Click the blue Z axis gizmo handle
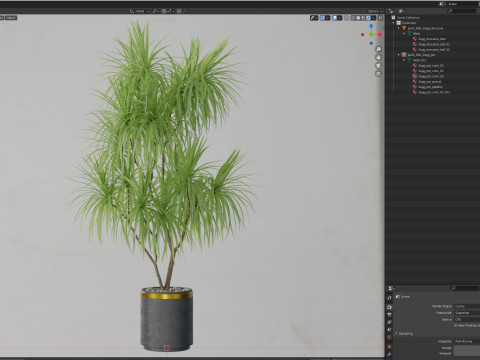Viewport: 480px width, 360px height. [x=371, y=26]
